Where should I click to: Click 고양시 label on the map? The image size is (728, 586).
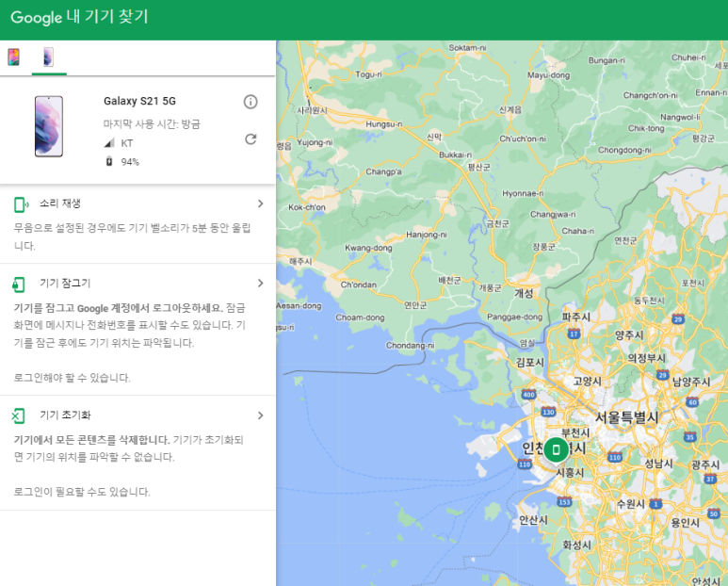click(x=587, y=382)
